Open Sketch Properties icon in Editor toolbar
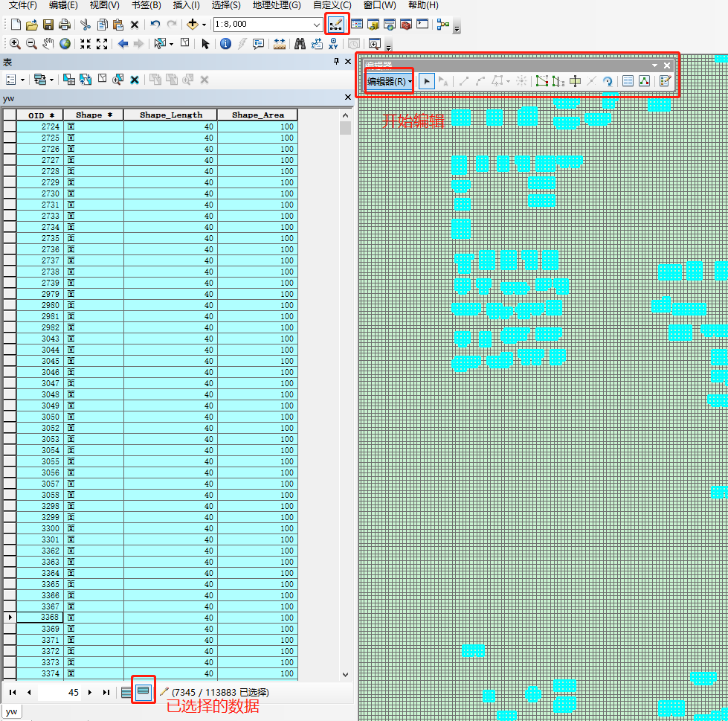 click(x=645, y=81)
